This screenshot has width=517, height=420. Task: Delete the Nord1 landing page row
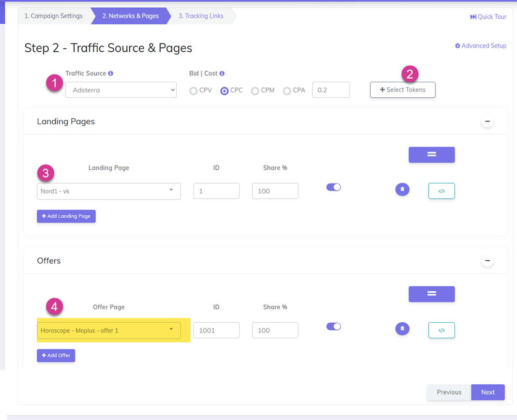click(x=402, y=189)
